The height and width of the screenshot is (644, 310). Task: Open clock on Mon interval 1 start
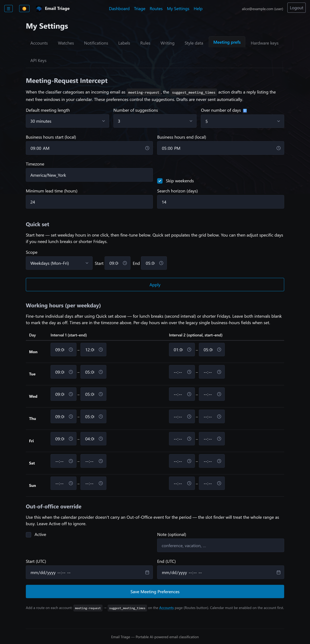tap(71, 350)
